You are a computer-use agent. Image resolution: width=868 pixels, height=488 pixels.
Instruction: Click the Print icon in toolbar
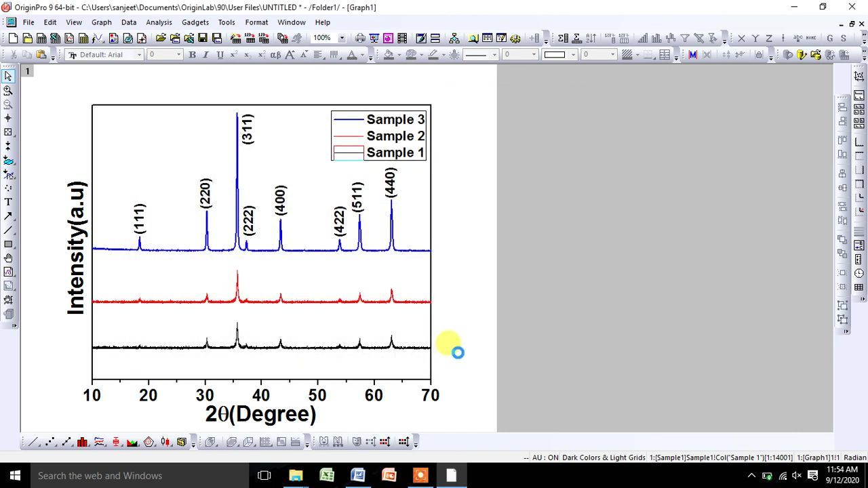coord(360,39)
